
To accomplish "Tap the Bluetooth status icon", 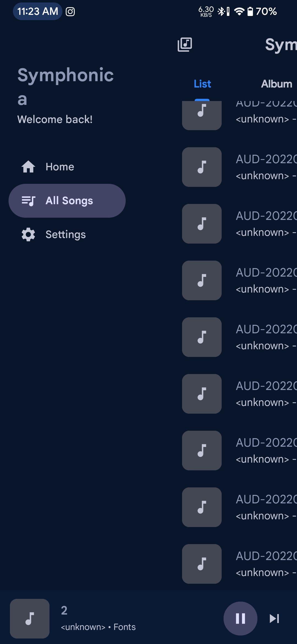I will 221,11.
